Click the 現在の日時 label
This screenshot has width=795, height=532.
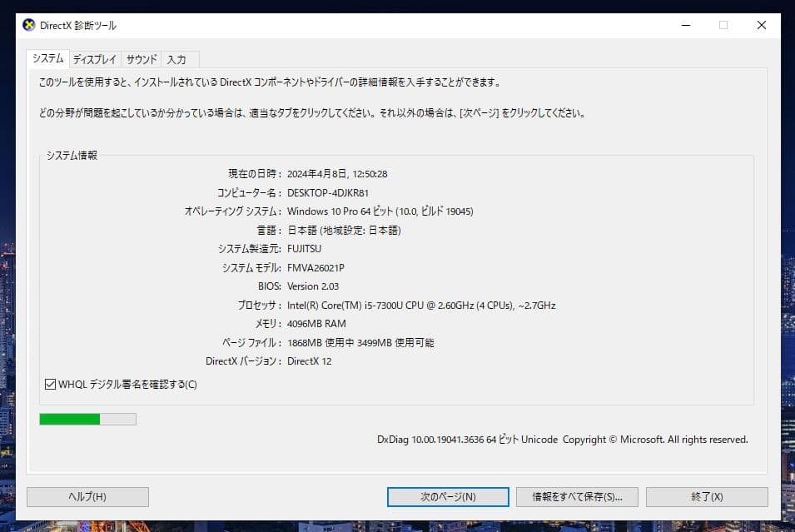(x=255, y=174)
